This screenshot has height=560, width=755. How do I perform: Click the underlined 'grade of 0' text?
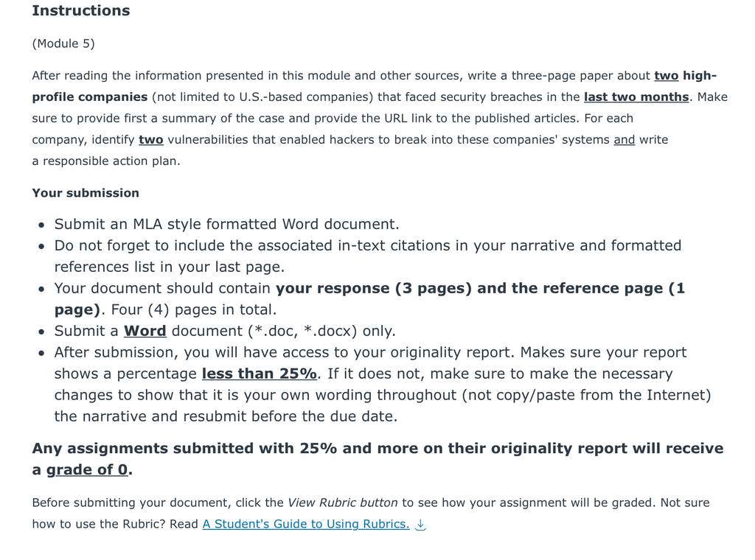87,469
